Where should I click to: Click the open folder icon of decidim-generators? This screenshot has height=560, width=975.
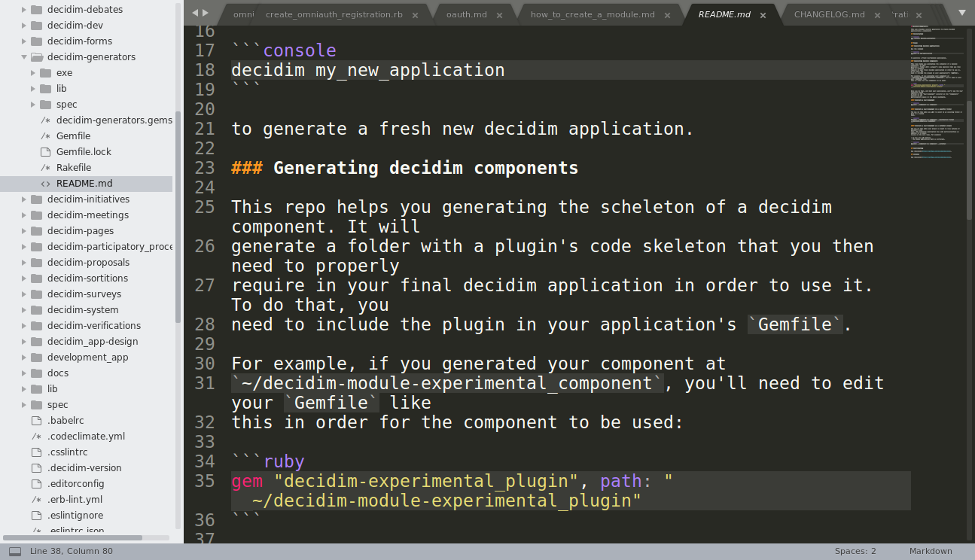point(35,57)
